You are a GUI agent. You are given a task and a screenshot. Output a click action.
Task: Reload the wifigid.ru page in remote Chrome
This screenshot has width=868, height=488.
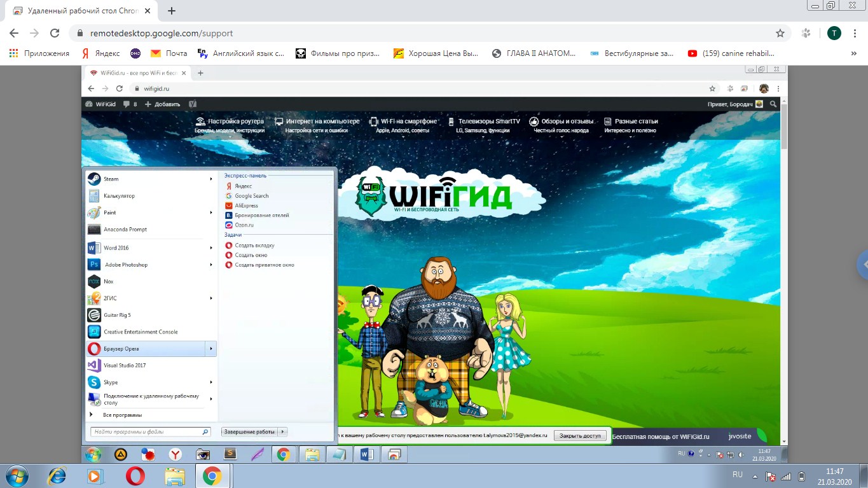point(118,88)
